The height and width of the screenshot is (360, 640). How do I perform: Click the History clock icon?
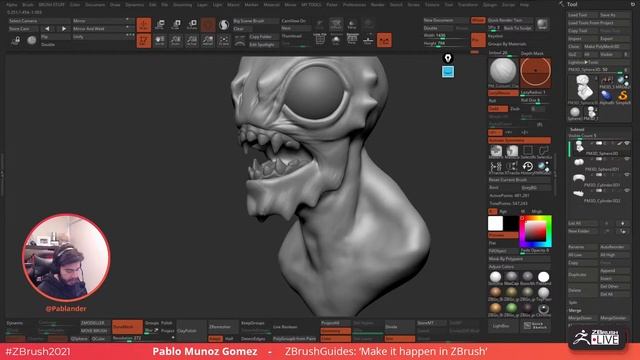[528, 166]
